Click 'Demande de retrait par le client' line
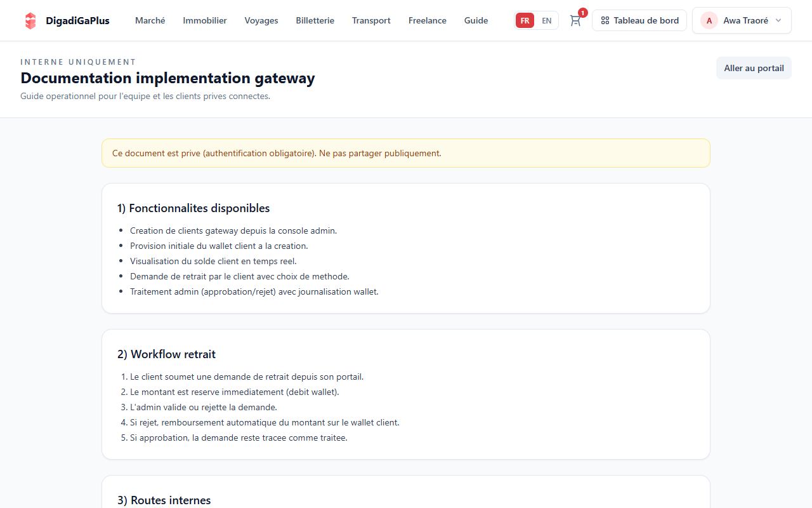Viewport: 812px width, 508px height. tap(240, 276)
